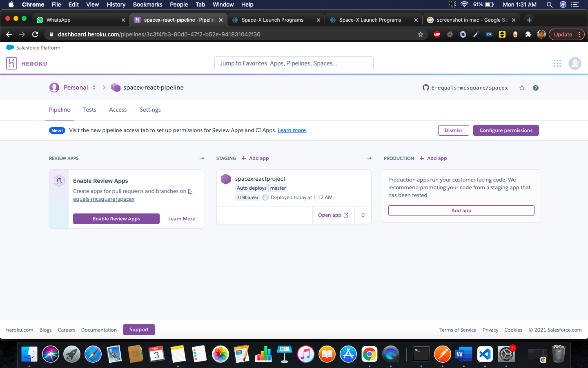Click the Heroku logo icon

tap(11, 63)
